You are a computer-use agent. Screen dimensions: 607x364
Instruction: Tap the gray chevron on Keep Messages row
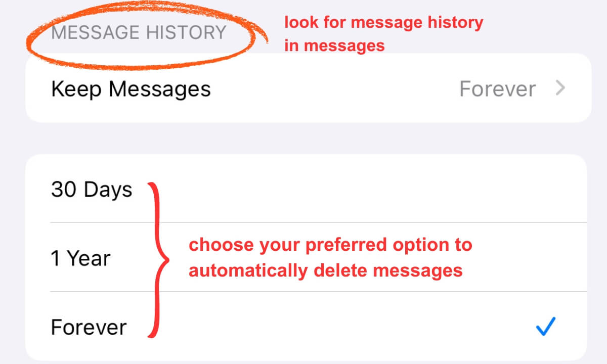[560, 88]
